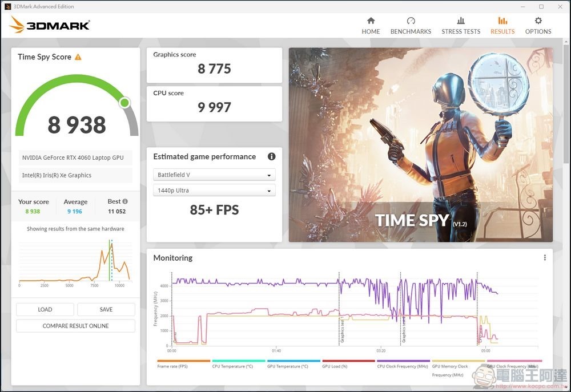Minimize the 3DMark window
571x392 pixels.
[x=523, y=6]
